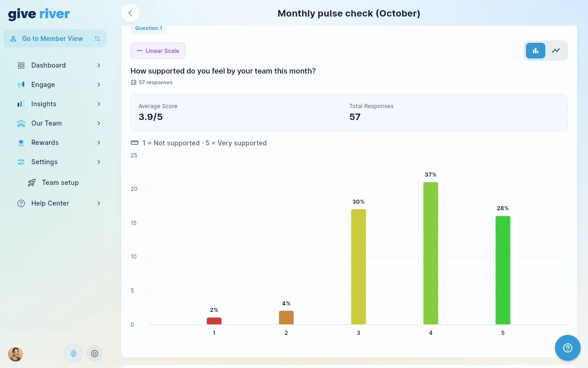This screenshot has height=368, width=588.
Task: Click the Settings sliders icon
Action: coord(21,162)
